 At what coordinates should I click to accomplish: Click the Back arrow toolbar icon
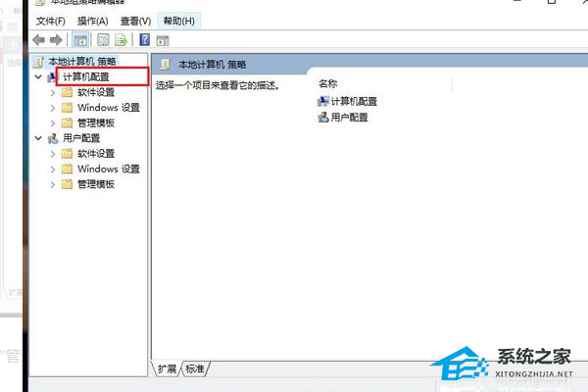38,40
